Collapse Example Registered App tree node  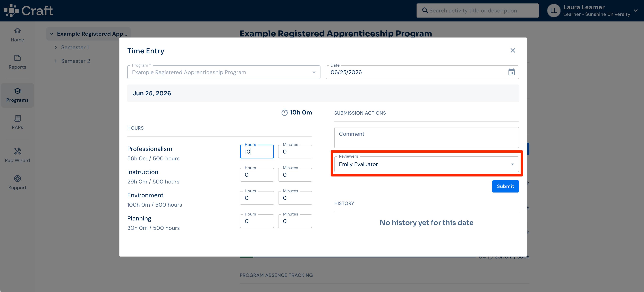pyautogui.click(x=52, y=34)
